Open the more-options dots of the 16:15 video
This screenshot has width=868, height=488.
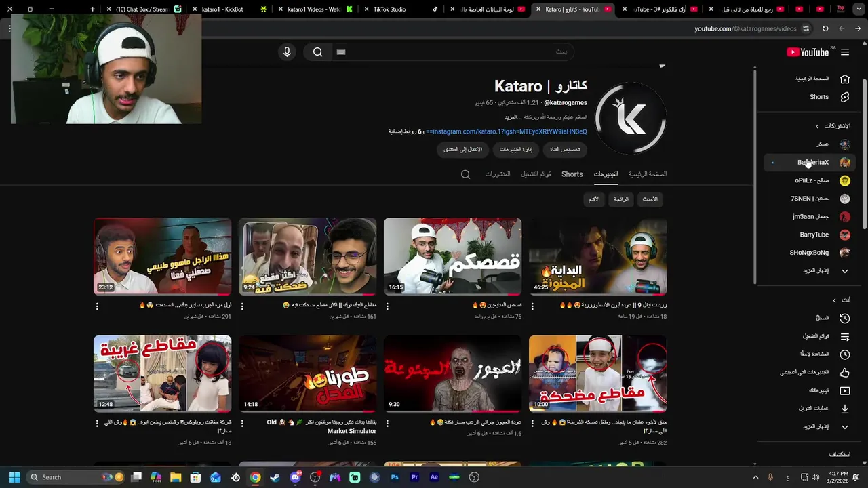[x=387, y=306]
